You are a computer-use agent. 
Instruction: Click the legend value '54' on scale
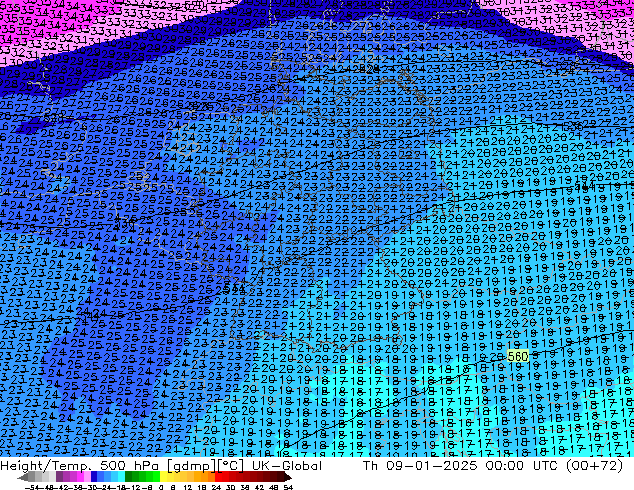[288, 487]
